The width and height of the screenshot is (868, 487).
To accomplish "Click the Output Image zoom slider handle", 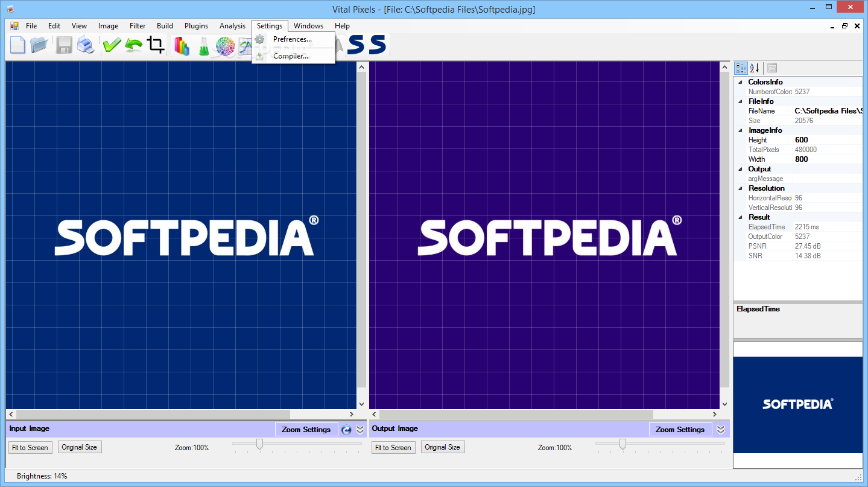I will [622, 444].
